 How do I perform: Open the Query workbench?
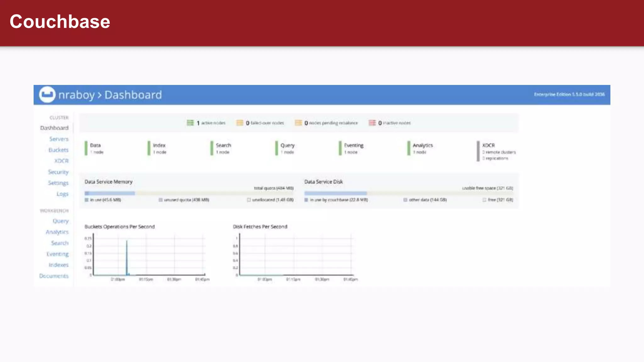[x=60, y=221]
